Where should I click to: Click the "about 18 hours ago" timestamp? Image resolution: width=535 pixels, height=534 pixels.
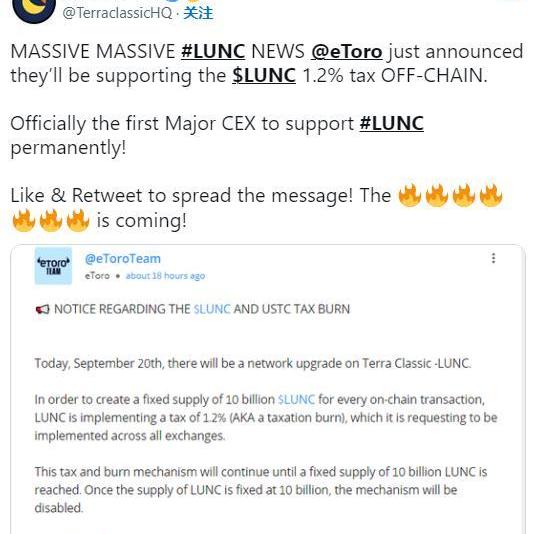tap(165, 276)
